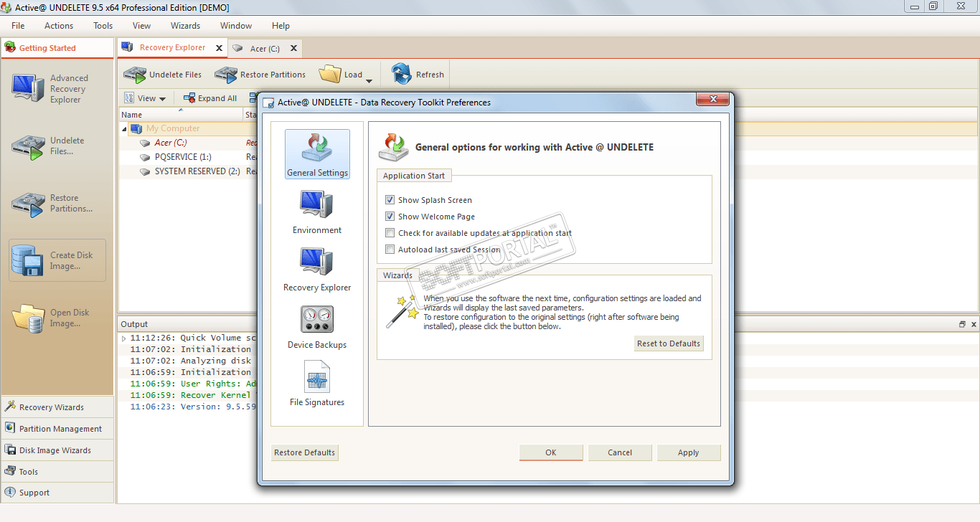
Task: Close the Recovery Explorer tab
Action: pos(217,48)
